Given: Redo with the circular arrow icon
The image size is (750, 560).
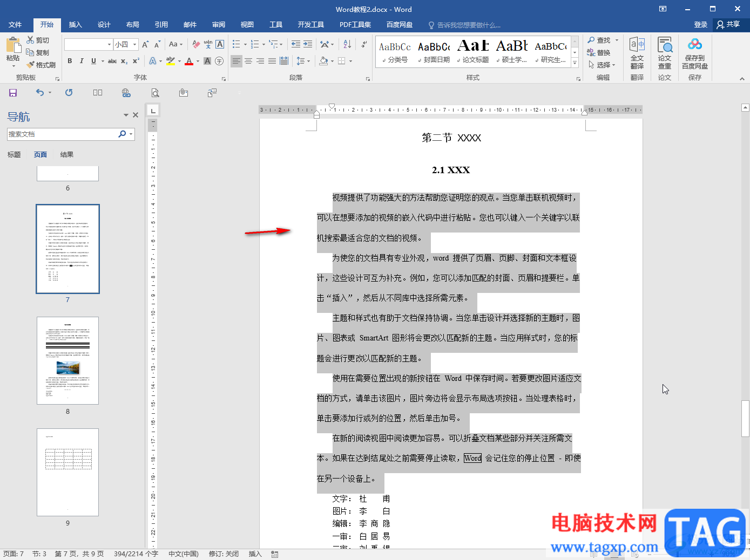Looking at the screenshot, I should point(69,93).
